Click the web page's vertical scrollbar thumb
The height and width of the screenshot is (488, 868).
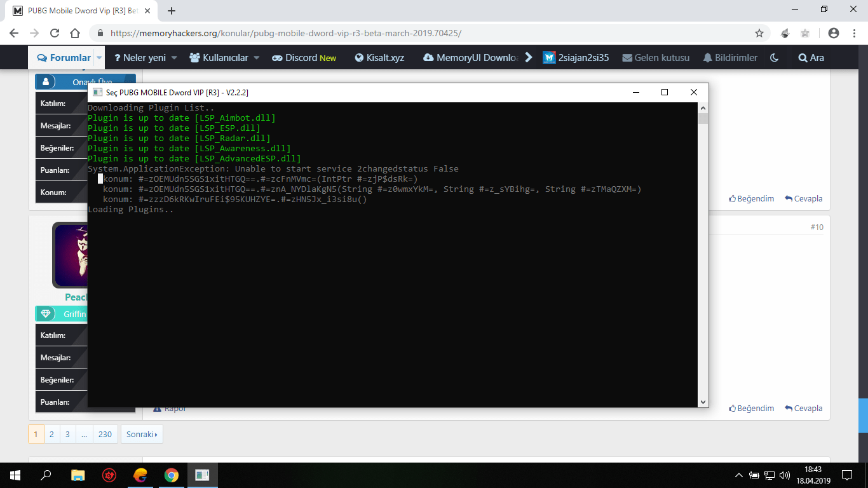(x=863, y=416)
